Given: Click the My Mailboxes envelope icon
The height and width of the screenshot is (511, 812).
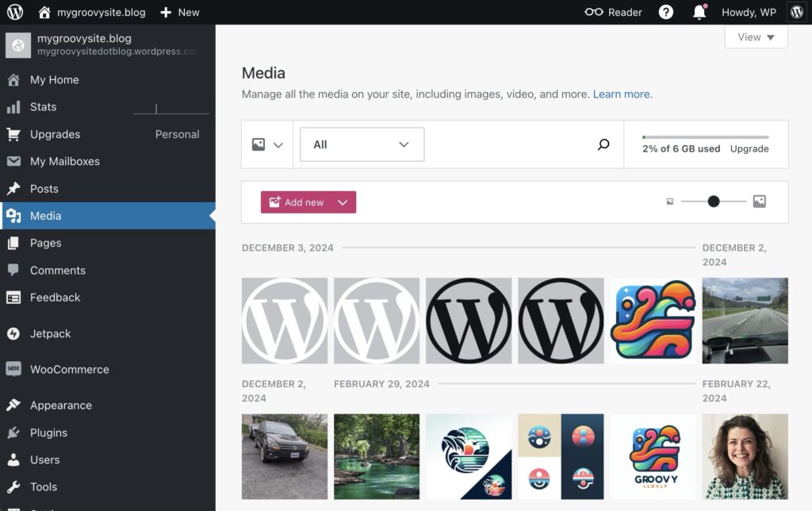Looking at the screenshot, I should (13, 161).
